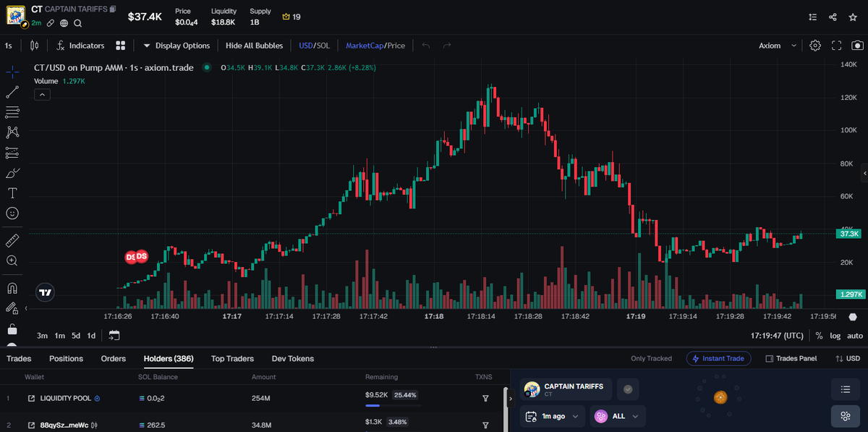Open the ALL bubble filter dropdown
The width and height of the screenshot is (868, 432).
(618, 416)
